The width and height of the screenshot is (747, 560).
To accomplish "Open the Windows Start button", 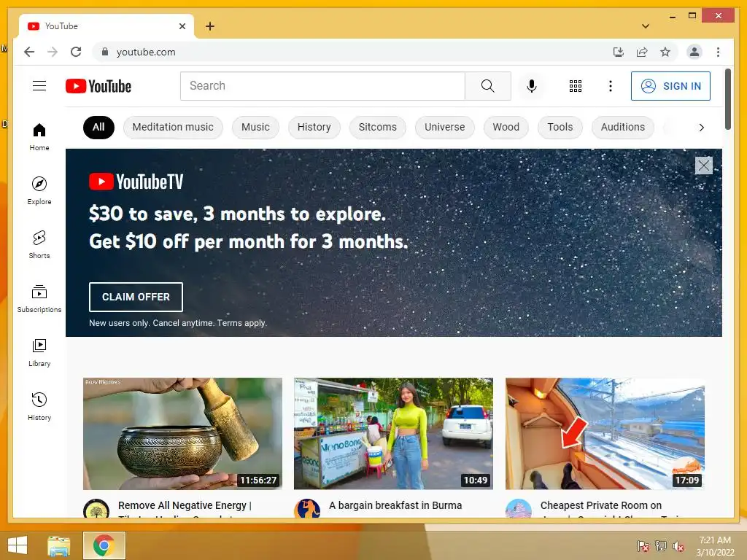I will click(18, 545).
